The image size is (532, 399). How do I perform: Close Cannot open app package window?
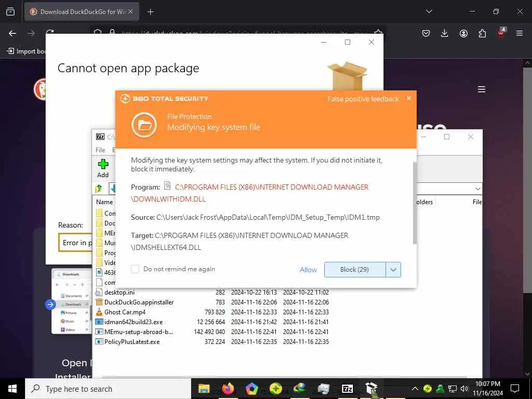click(371, 42)
